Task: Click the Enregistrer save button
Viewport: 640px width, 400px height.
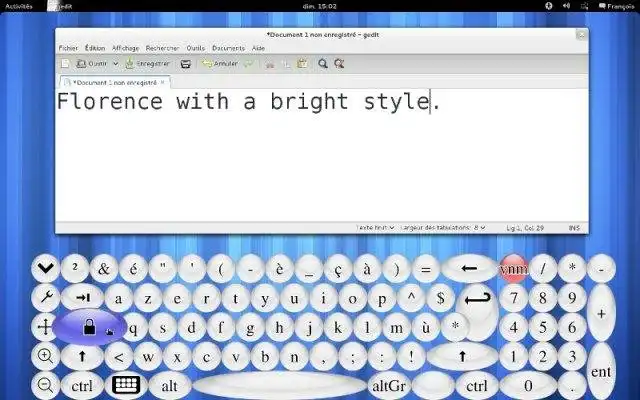Action: pyautogui.click(x=148, y=64)
